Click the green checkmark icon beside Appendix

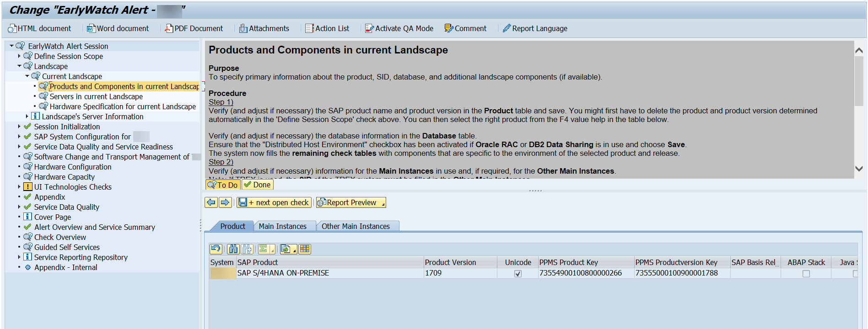point(27,197)
